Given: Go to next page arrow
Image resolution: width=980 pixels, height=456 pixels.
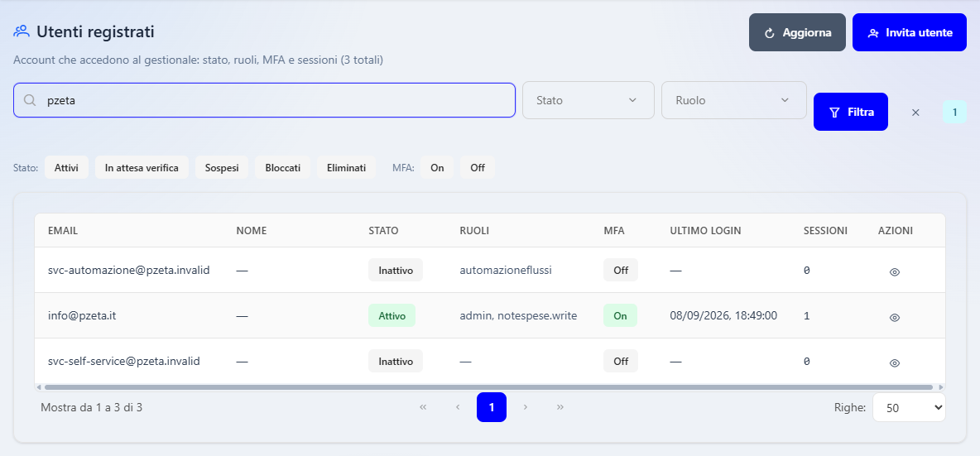Looking at the screenshot, I should pos(526,407).
